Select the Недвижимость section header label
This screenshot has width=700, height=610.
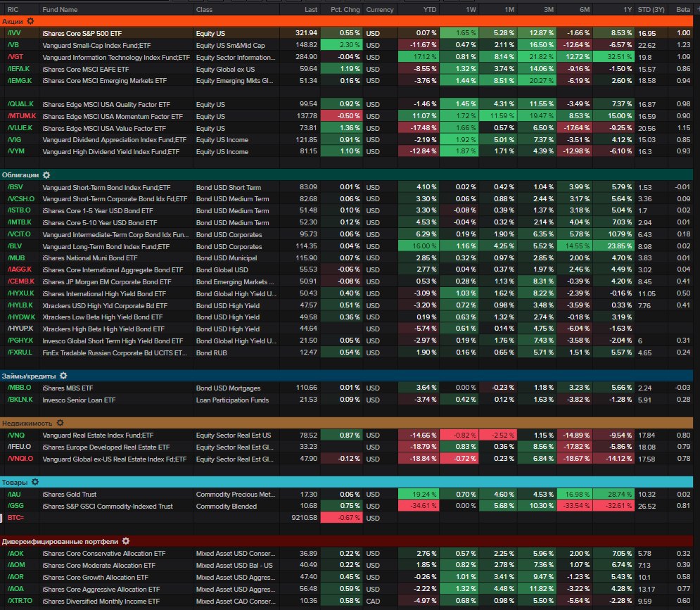(x=27, y=424)
